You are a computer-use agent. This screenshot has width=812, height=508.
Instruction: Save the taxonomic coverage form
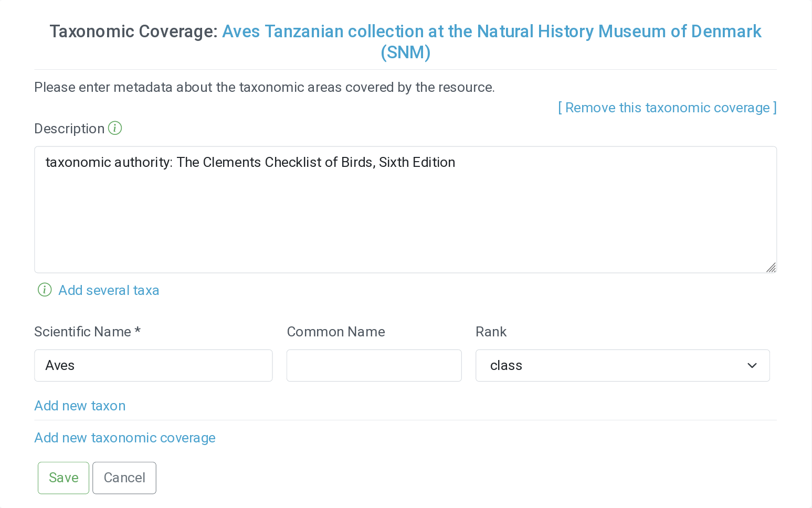click(64, 478)
